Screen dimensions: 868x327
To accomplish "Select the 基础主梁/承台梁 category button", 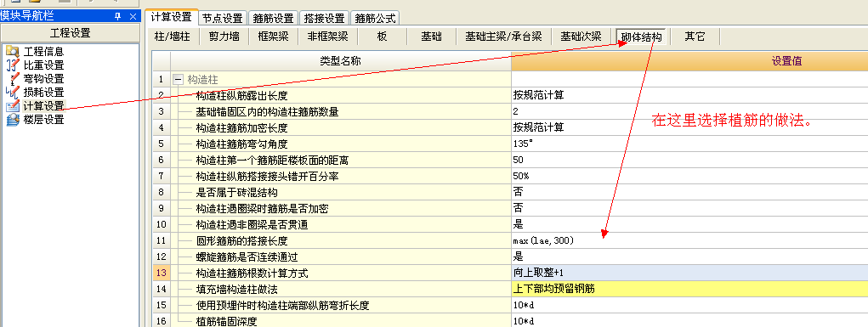I will (503, 37).
